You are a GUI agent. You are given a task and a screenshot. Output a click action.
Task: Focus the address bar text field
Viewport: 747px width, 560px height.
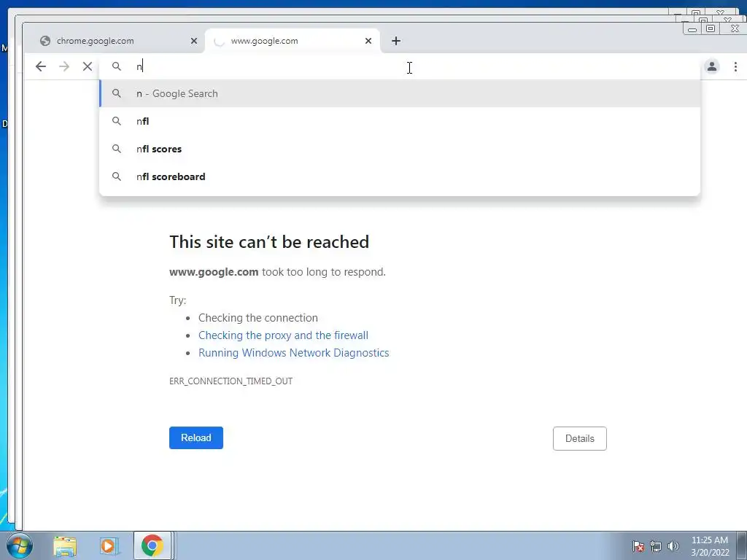(x=399, y=66)
